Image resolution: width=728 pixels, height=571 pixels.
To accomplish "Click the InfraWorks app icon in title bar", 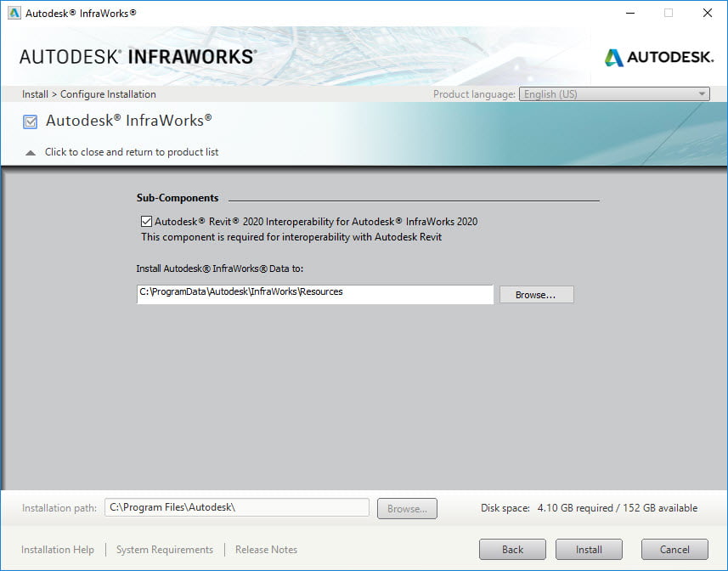I will [14, 13].
